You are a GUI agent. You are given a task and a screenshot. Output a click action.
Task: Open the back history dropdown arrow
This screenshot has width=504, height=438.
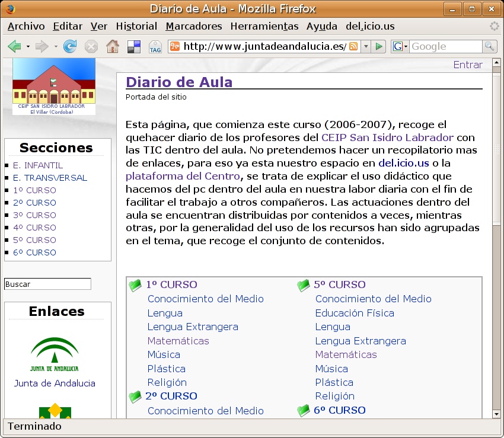(28, 46)
